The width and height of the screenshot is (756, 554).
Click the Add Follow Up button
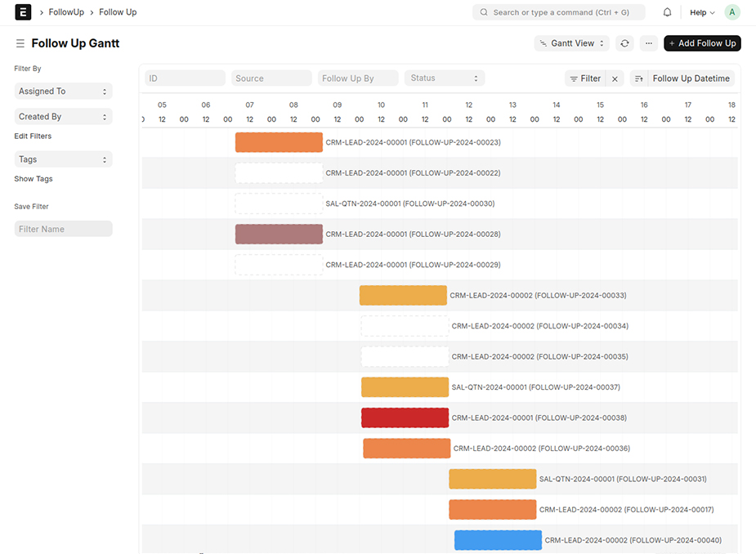(x=701, y=42)
